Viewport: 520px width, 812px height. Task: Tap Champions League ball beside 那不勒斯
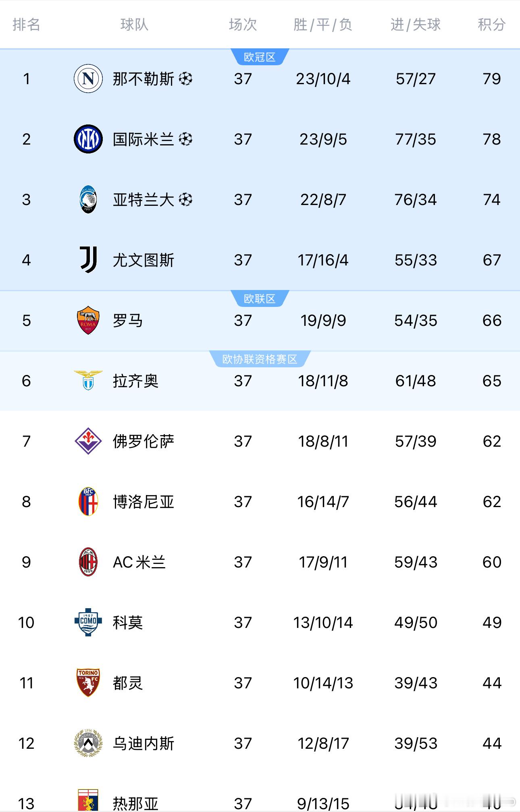[x=185, y=79]
